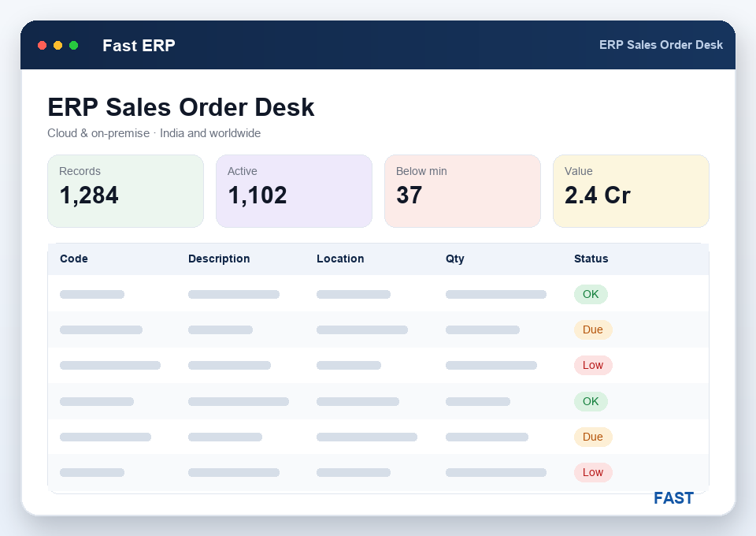756x536 pixels.
Task: Sort by the Description column header
Action: click(219, 259)
